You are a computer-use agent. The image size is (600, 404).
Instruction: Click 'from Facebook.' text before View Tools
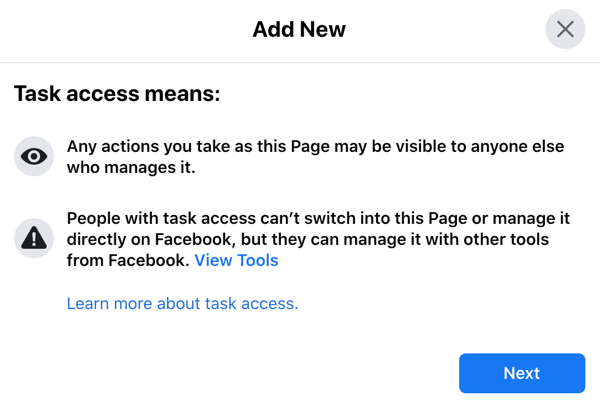pos(128,260)
